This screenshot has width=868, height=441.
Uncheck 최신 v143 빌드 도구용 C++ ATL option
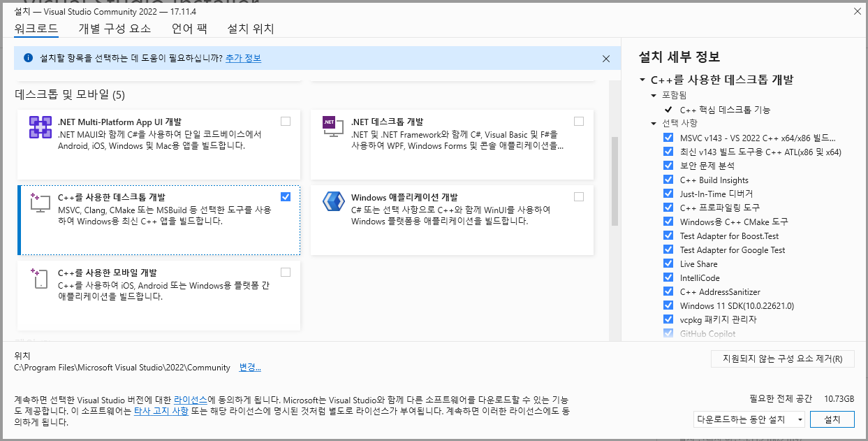[x=668, y=152]
